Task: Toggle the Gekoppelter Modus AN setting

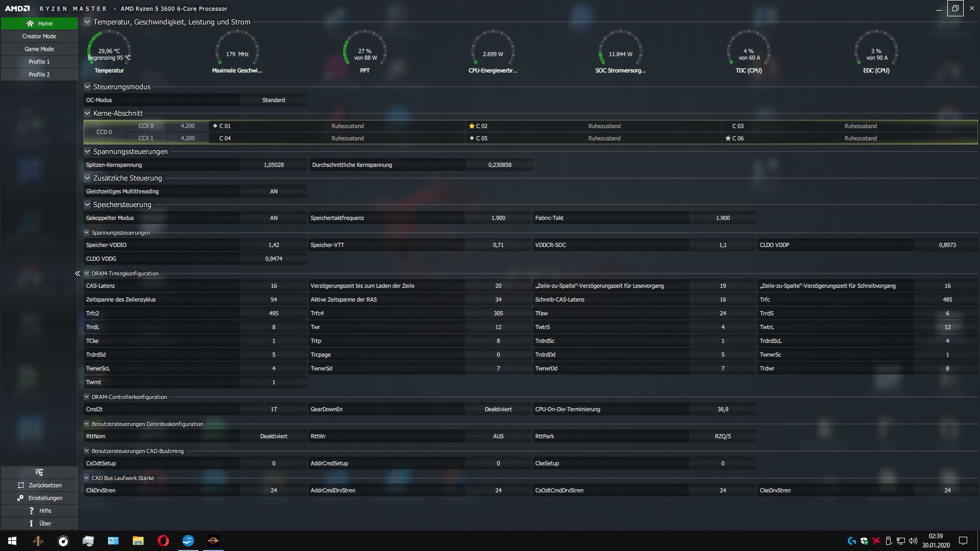Action: click(274, 218)
